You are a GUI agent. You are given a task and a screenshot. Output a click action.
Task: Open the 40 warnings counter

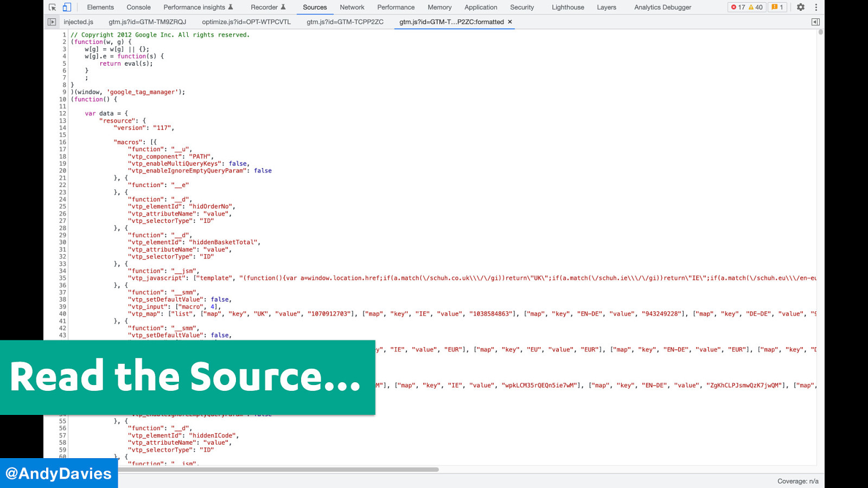756,7
